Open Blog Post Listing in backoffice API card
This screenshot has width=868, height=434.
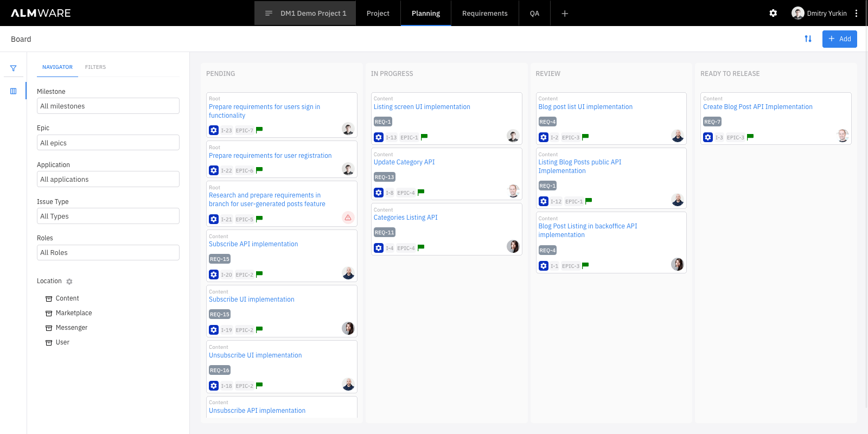(x=588, y=231)
